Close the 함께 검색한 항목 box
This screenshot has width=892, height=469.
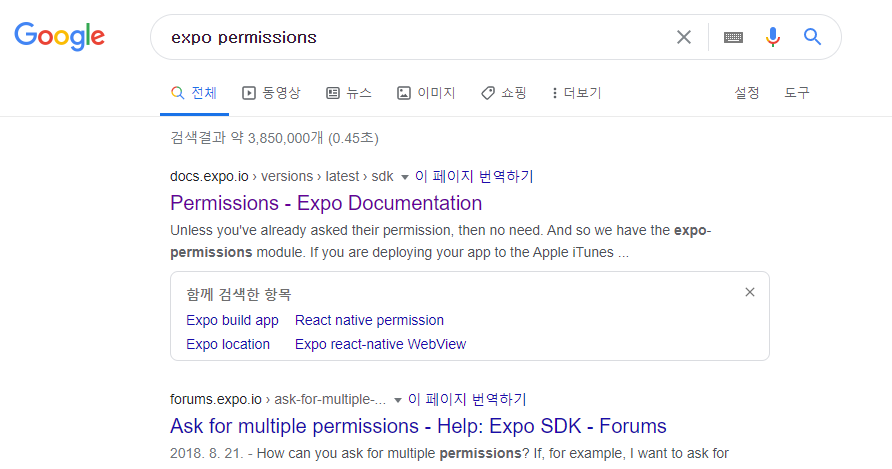point(750,292)
